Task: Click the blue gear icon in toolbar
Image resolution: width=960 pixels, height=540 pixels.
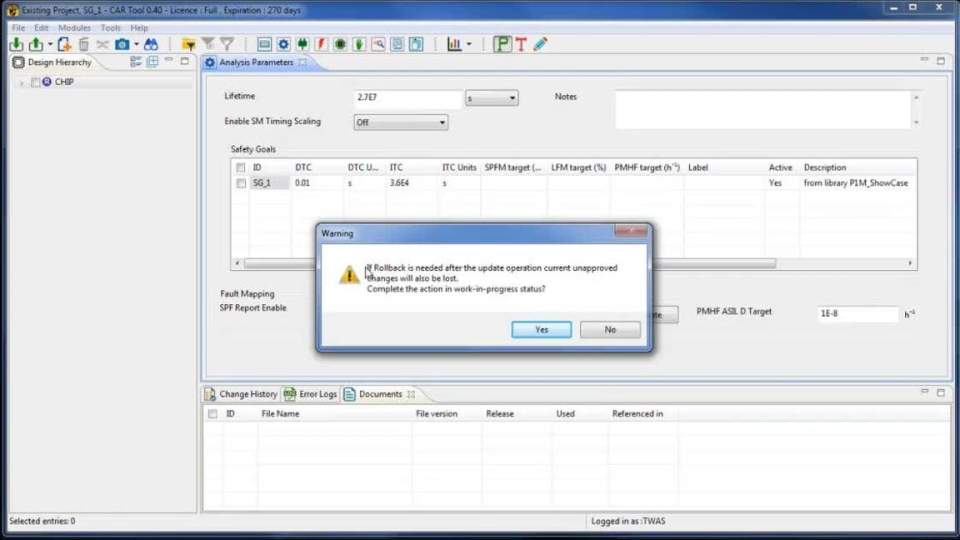Action: coord(283,45)
